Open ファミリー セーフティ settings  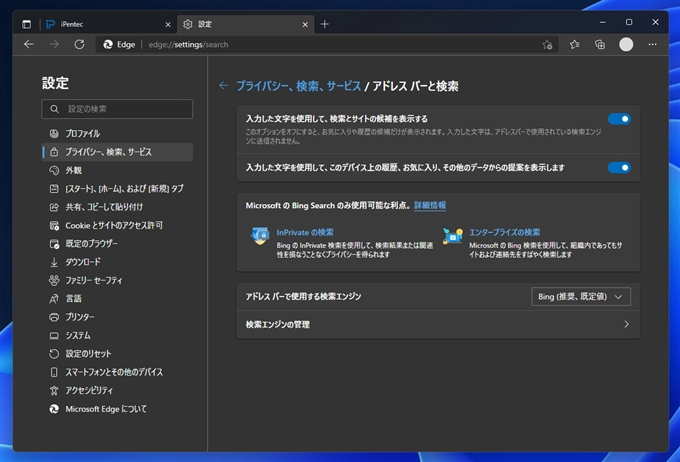click(x=117, y=280)
